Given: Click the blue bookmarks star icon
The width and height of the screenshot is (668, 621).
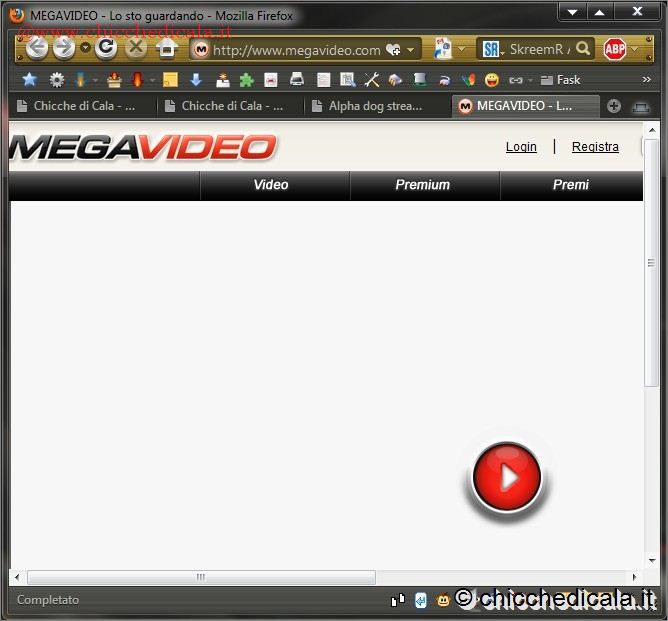Looking at the screenshot, I should (x=29, y=80).
